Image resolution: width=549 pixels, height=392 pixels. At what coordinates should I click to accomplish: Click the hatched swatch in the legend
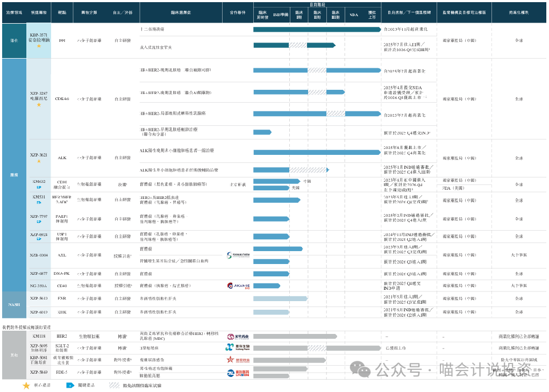pyautogui.click(x=114, y=385)
